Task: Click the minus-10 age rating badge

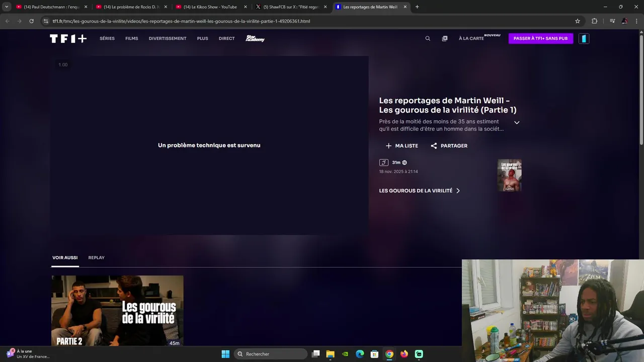Action: [405, 162]
